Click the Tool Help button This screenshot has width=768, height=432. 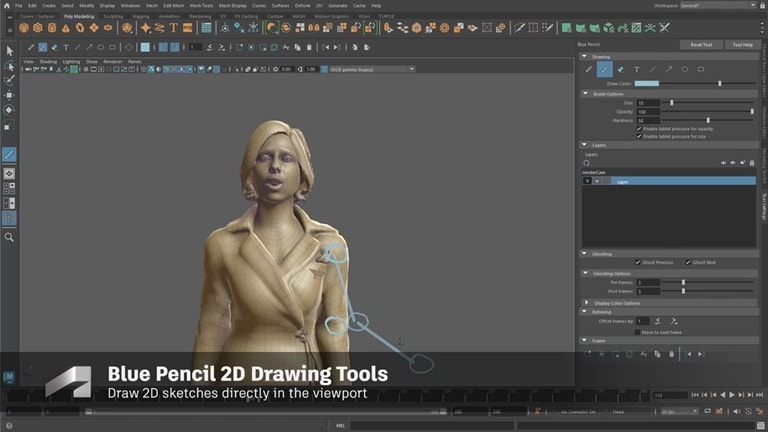(x=743, y=45)
